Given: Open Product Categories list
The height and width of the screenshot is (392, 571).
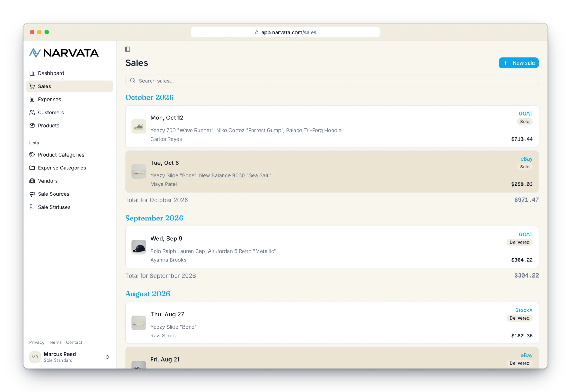Looking at the screenshot, I should click(x=70, y=155).
